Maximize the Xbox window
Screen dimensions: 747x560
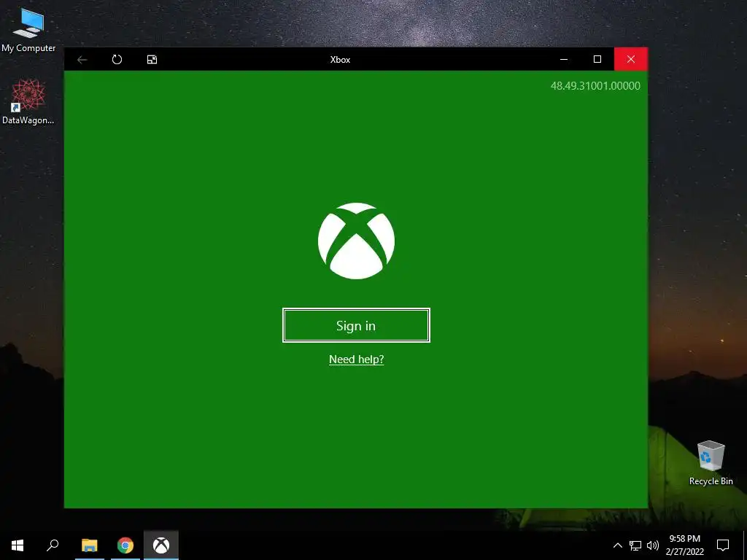pos(597,60)
